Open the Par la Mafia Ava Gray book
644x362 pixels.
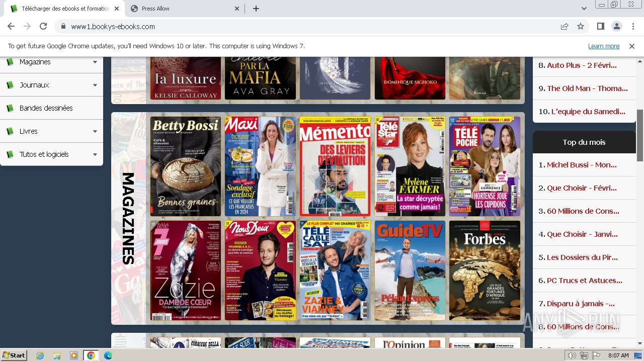260,78
